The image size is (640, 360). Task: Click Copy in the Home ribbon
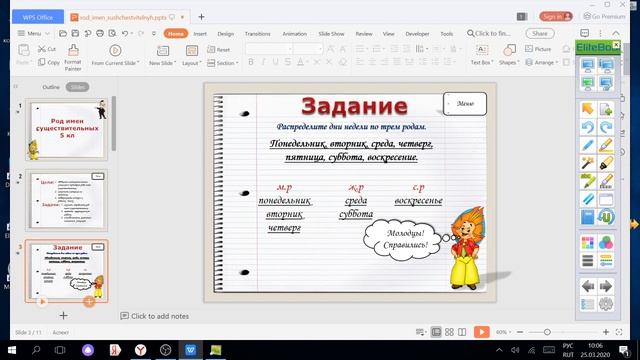click(49, 62)
